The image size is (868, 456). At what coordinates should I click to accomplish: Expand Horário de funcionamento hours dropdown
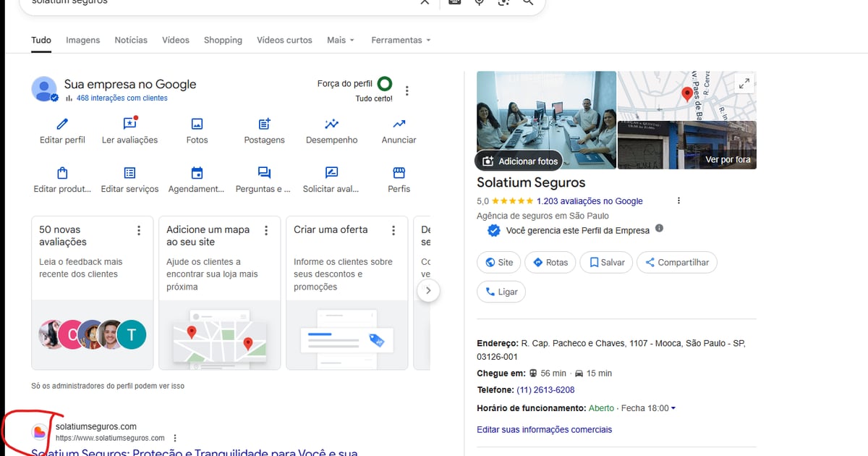click(x=673, y=408)
